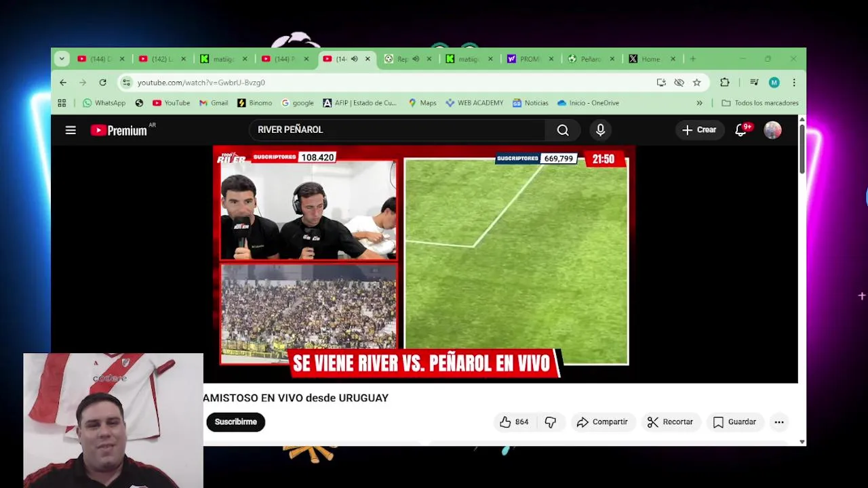
Task: Open the YouTube guide hamburger menu
Action: (71, 130)
